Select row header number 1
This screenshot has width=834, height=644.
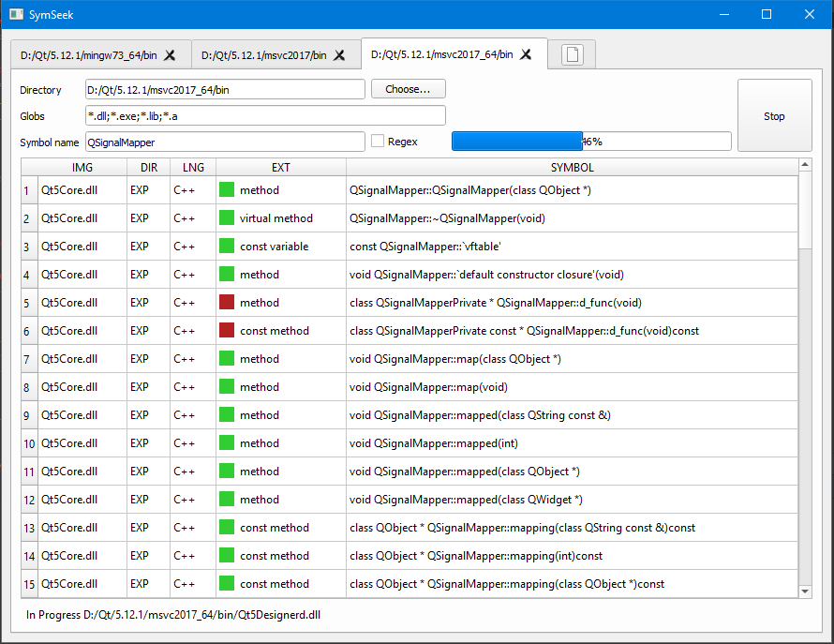[29, 190]
